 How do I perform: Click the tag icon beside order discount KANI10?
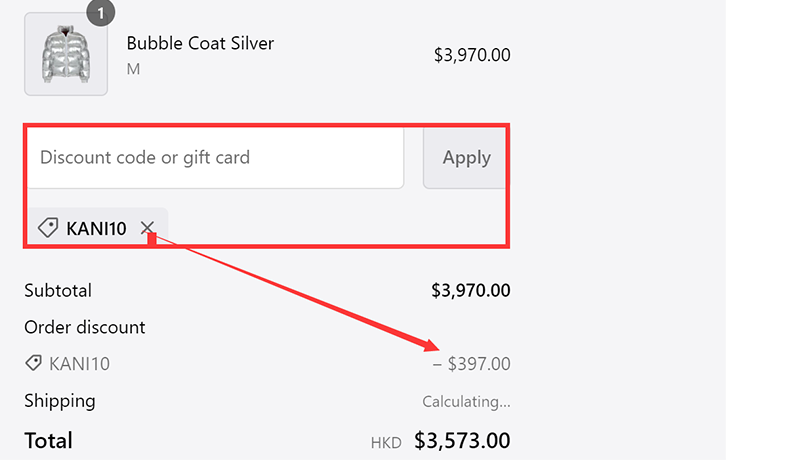click(33, 364)
